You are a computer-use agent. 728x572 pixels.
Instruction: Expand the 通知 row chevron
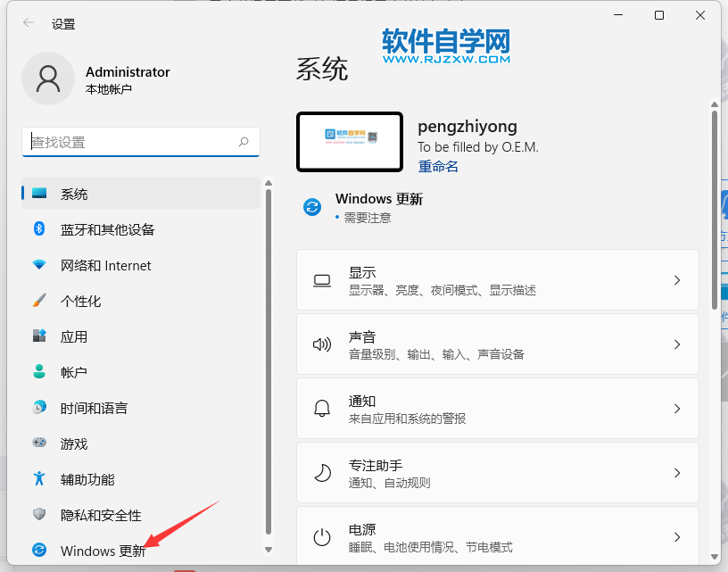(677, 408)
